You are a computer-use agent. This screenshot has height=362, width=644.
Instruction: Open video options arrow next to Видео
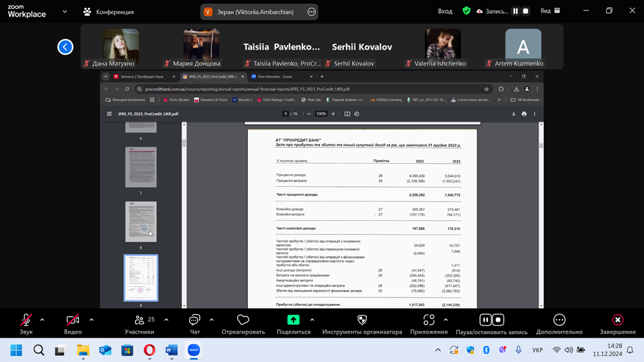click(92, 320)
